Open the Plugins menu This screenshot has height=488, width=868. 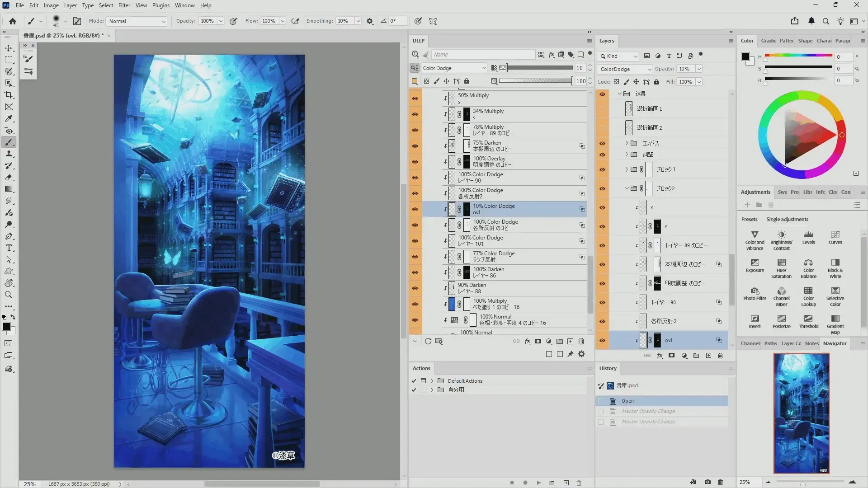pos(160,5)
